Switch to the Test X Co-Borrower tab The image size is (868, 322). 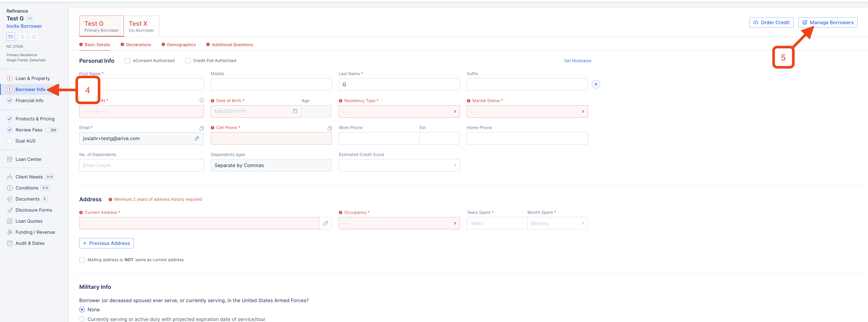click(142, 26)
